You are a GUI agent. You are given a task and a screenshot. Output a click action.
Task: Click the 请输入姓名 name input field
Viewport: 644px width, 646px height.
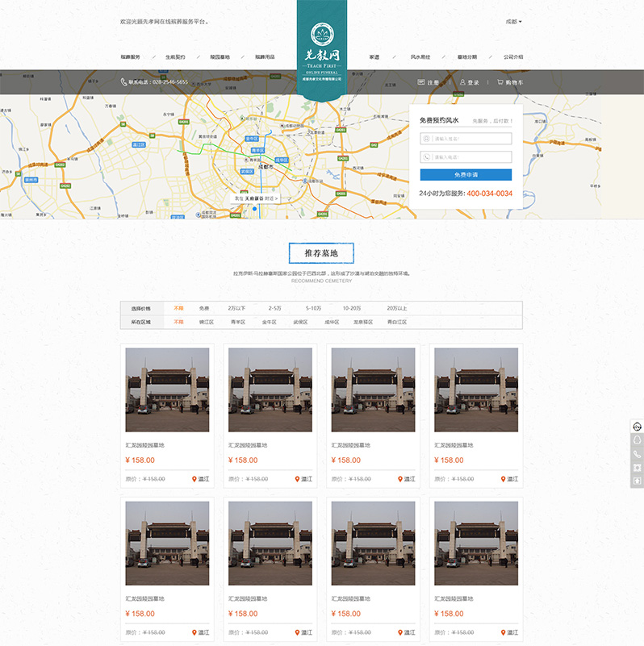pyautogui.click(x=466, y=138)
